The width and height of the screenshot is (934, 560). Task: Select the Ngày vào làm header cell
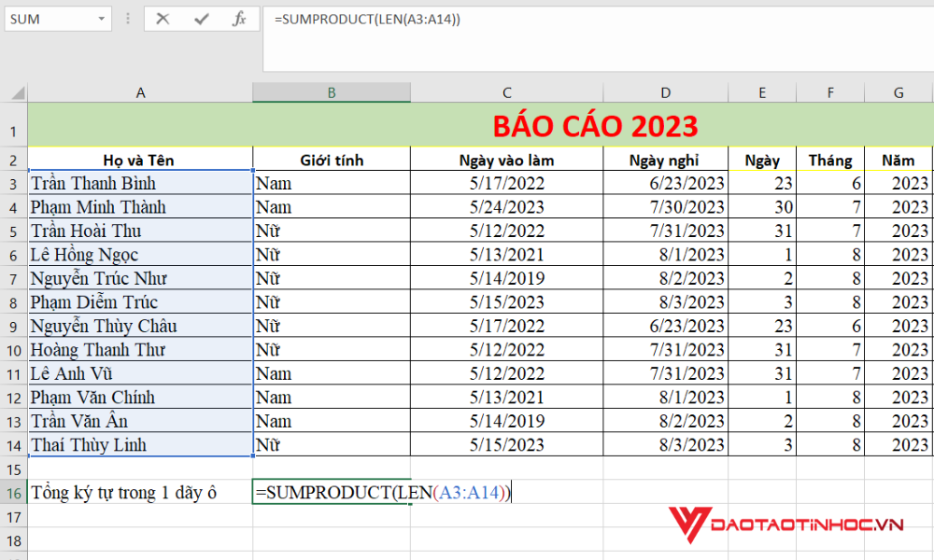pyautogui.click(x=506, y=160)
